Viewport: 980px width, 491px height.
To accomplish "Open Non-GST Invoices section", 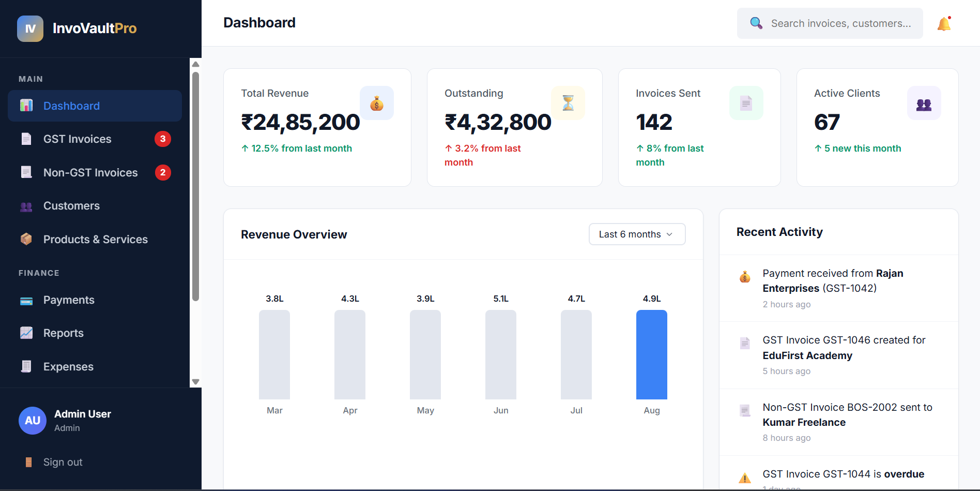I will click(95, 172).
